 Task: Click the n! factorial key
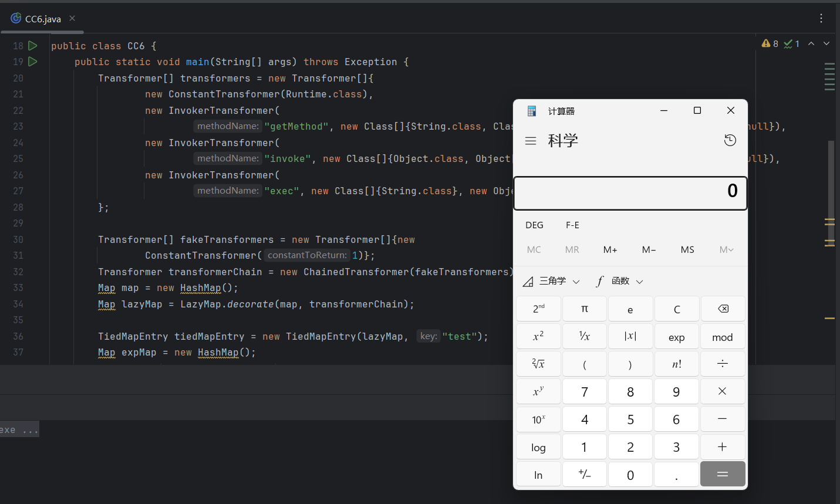(x=677, y=364)
